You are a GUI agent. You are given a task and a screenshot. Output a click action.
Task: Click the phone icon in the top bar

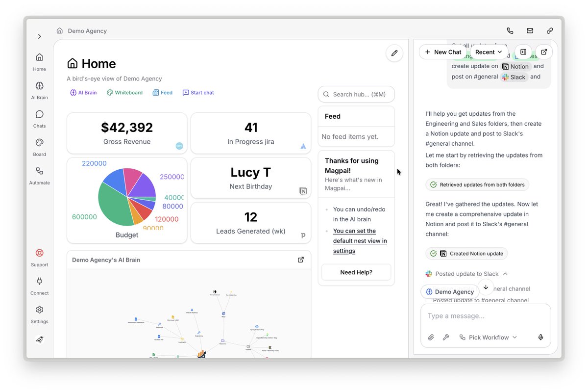coord(510,31)
